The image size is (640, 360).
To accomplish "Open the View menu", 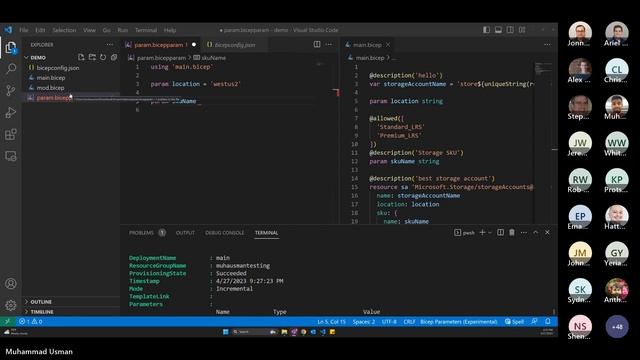I will [89, 30].
